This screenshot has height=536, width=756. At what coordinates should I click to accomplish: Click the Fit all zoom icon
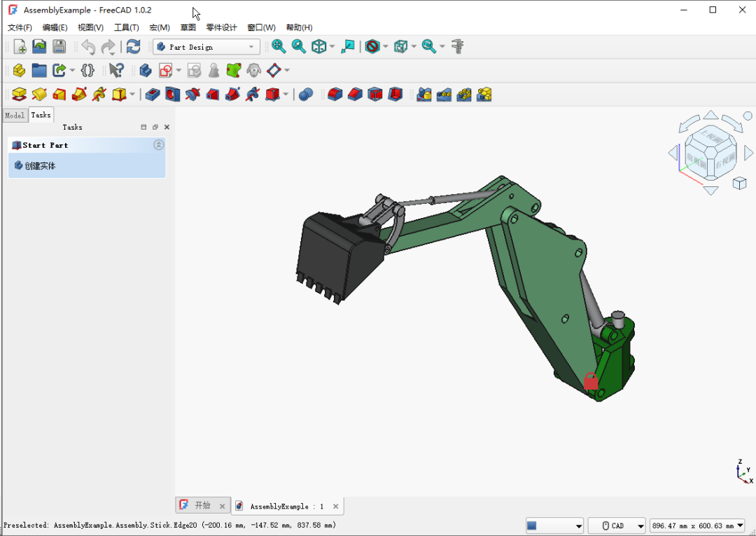(x=279, y=47)
